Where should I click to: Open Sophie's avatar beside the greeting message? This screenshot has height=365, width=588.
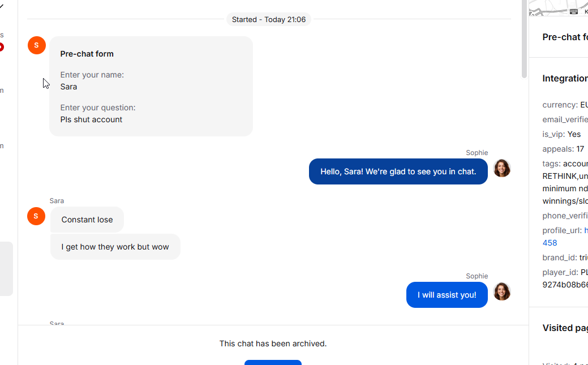tap(502, 168)
